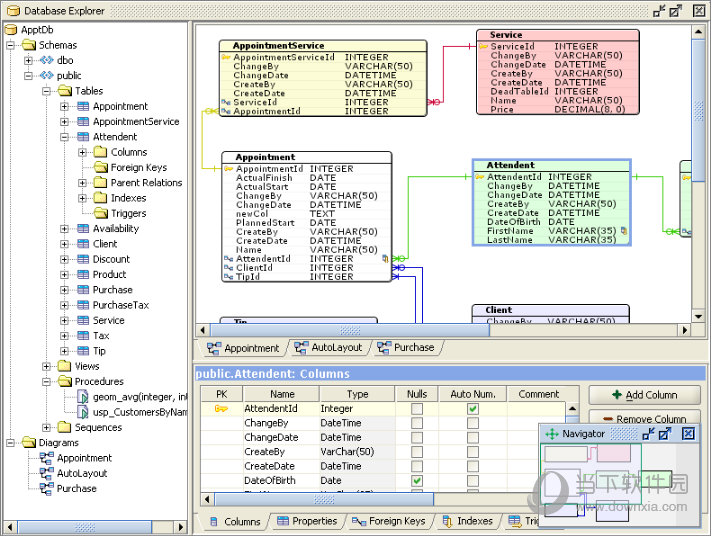This screenshot has height=536, width=712.
Task: Float the Navigator panel
Action: (x=665, y=434)
